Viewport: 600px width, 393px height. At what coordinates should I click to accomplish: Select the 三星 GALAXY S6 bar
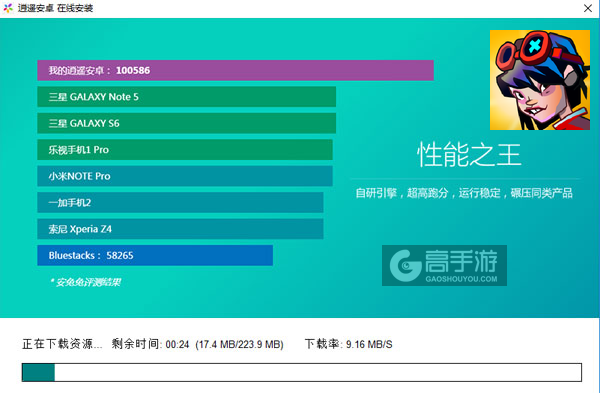click(186, 123)
